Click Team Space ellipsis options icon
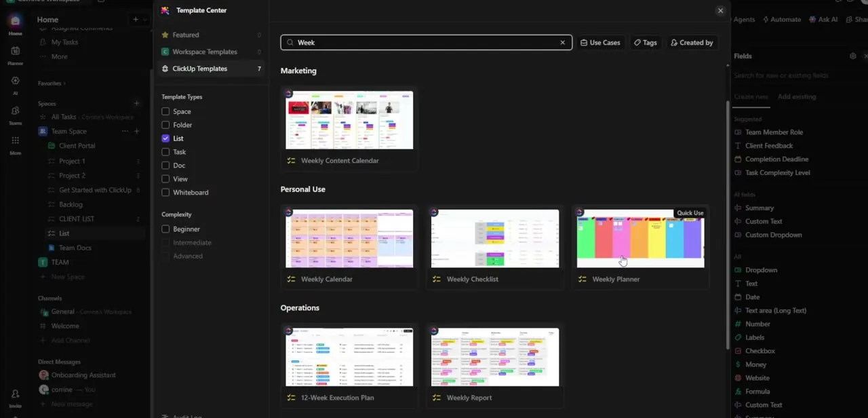This screenshot has width=868, height=418. [125, 131]
